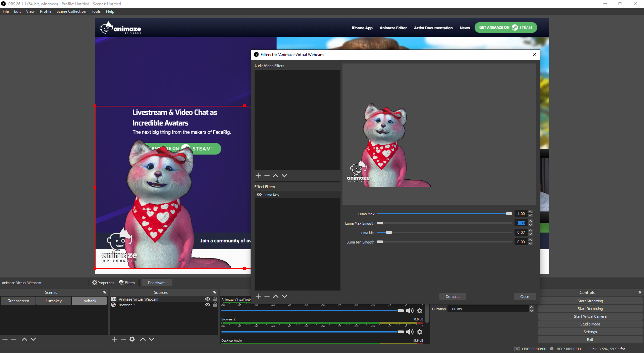Viewport: 644px width, 353px height.
Task: Hide the Browser 2 source
Action: click(207, 305)
